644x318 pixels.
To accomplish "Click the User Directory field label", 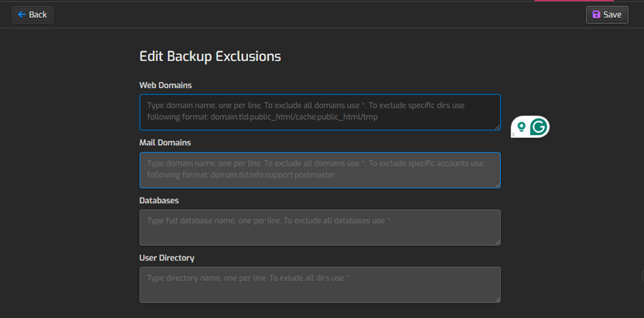I will pos(167,258).
